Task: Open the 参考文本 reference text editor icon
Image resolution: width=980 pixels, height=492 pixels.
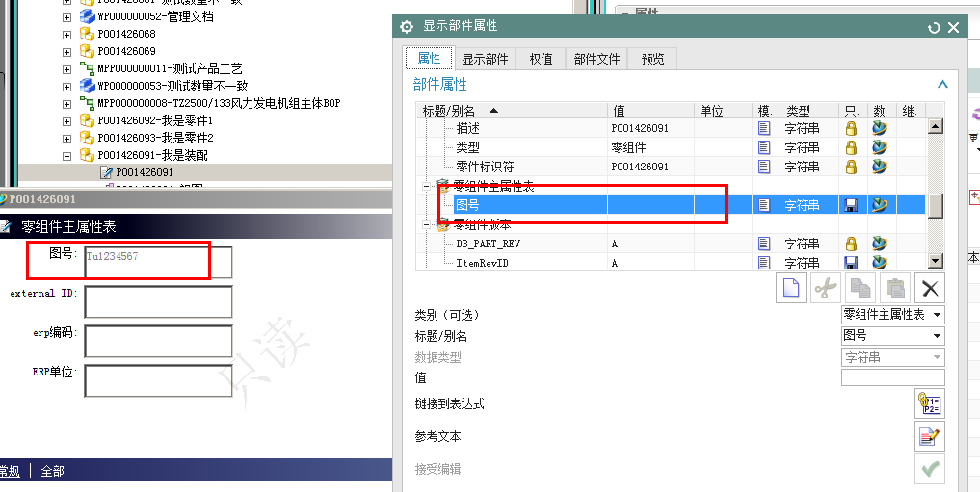Action: (x=930, y=436)
